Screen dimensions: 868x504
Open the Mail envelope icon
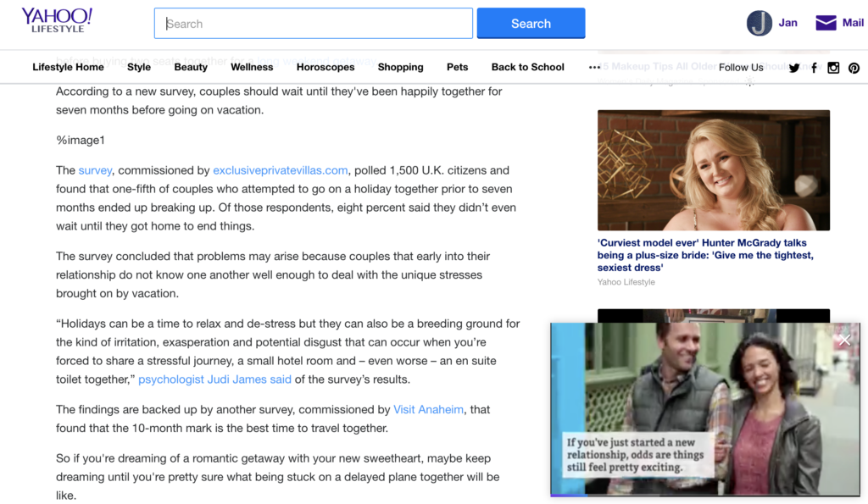tap(826, 23)
